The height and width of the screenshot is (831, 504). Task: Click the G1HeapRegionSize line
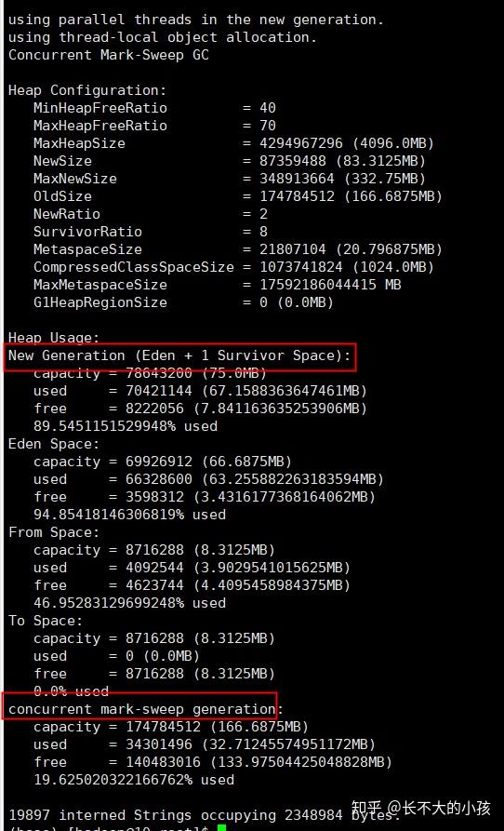click(184, 302)
